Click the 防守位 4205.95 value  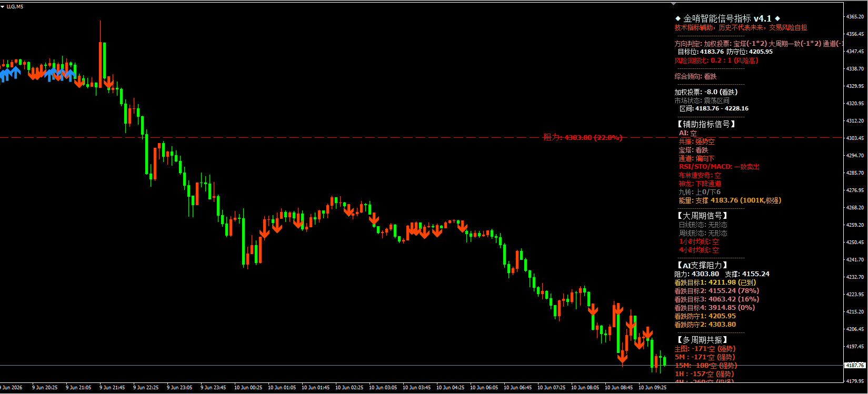click(x=750, y=52)
